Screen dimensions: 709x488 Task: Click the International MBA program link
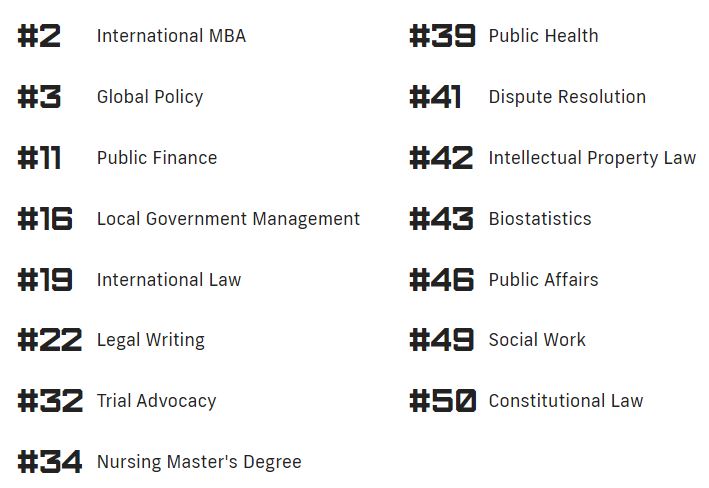[171, 36]
